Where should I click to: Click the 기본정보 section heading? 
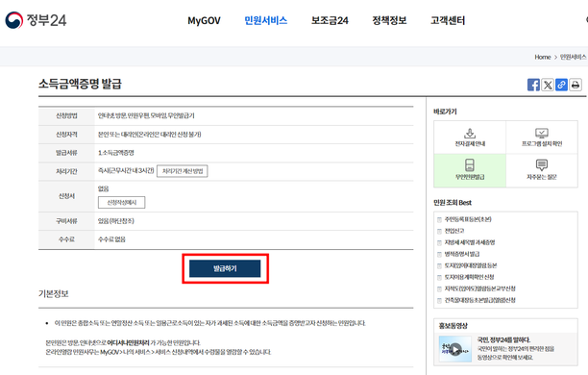[54, 293]
